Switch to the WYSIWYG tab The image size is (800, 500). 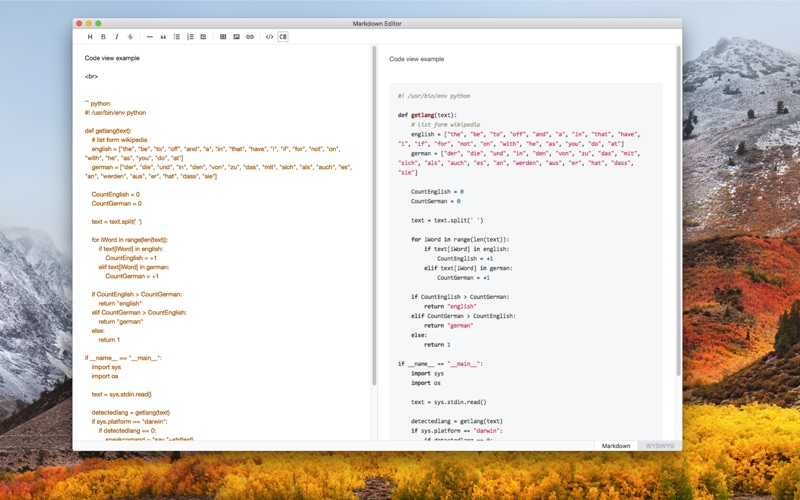660,446
